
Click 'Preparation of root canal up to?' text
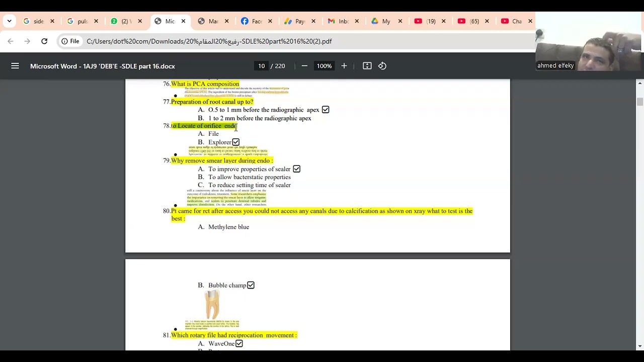pos(212,102)
